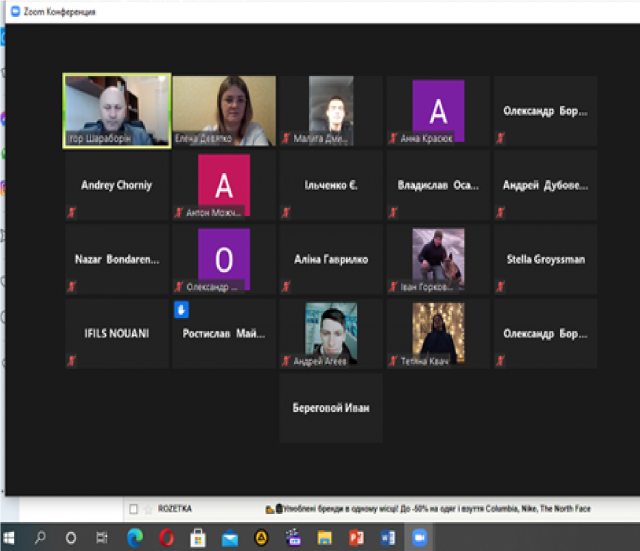Click the Ільченко Є. participant name
The width and height of the screenshot is (640, 551).
(331, 185)
